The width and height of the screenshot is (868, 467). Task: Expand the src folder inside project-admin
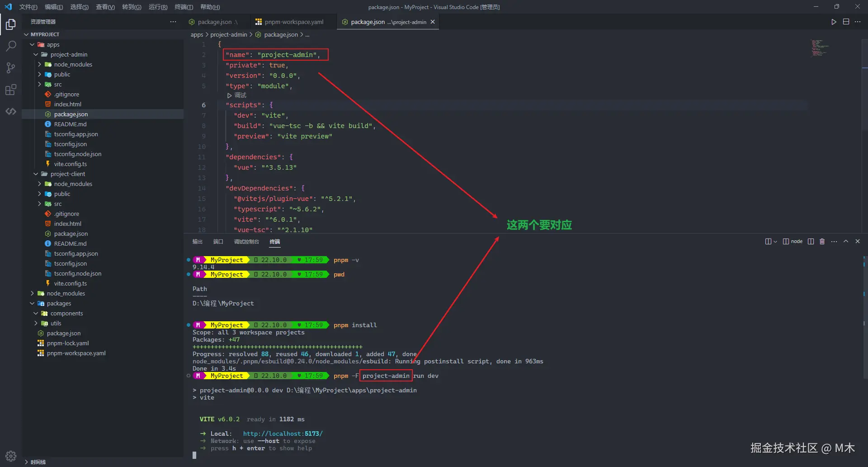click(39, 84)
